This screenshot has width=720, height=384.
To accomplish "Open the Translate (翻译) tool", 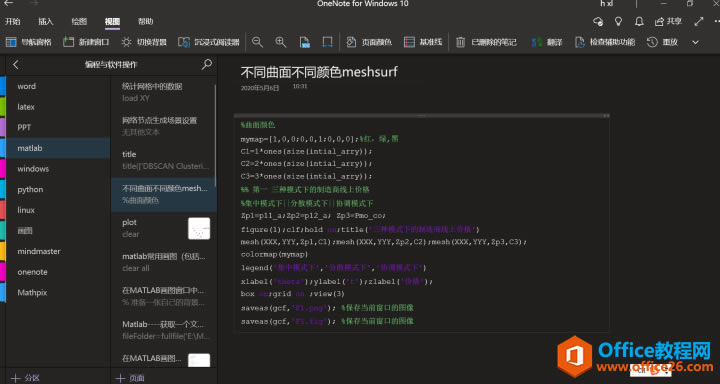I will 546,42.
